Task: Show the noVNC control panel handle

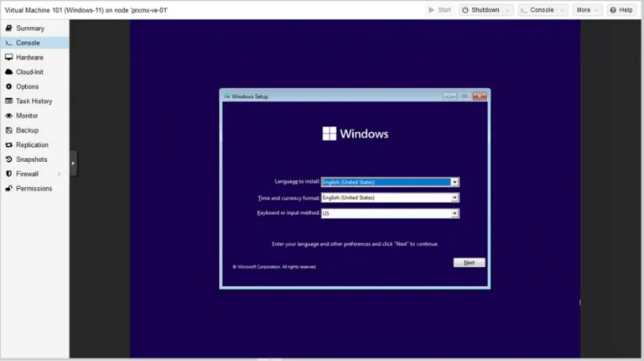Action: pyautogui.click(x=73, y=163)
